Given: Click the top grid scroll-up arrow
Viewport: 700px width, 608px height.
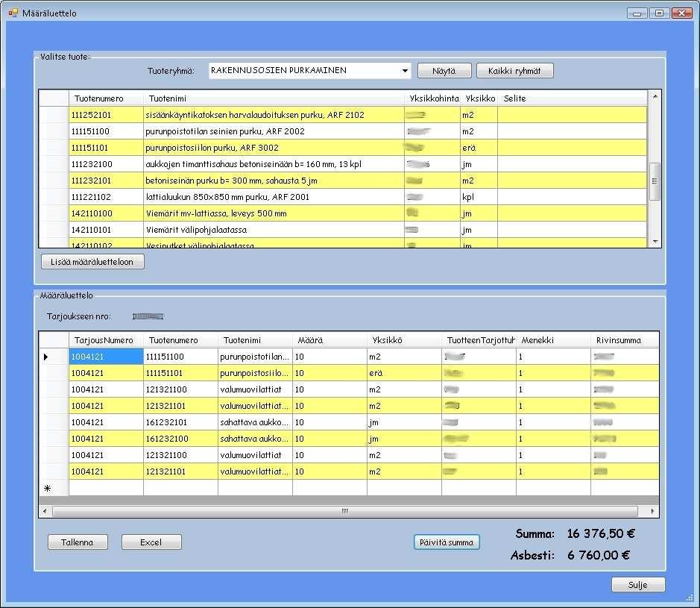Looking at the screenshot, I should point(655,96).
